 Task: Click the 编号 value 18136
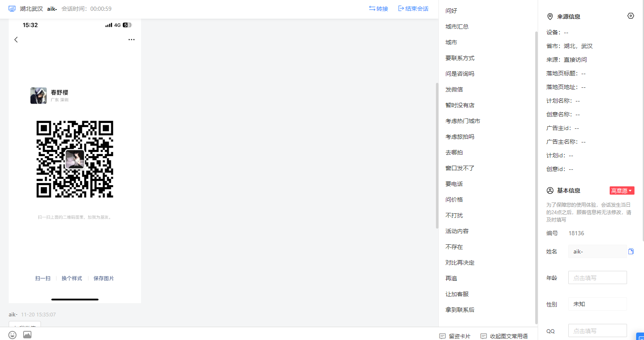pos(576,233)
